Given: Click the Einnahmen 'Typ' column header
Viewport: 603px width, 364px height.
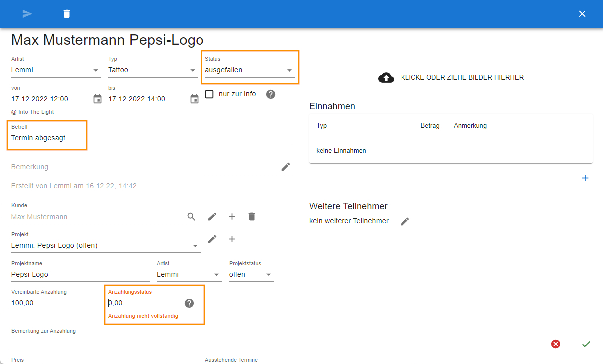Looking at the screenshot, I should [x=322, y=126].
